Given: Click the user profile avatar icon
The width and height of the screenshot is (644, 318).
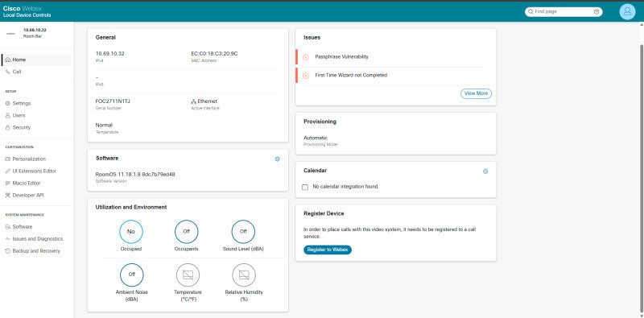Looking at the screenshot, I should pyautogui.click(x=627, y=11).
